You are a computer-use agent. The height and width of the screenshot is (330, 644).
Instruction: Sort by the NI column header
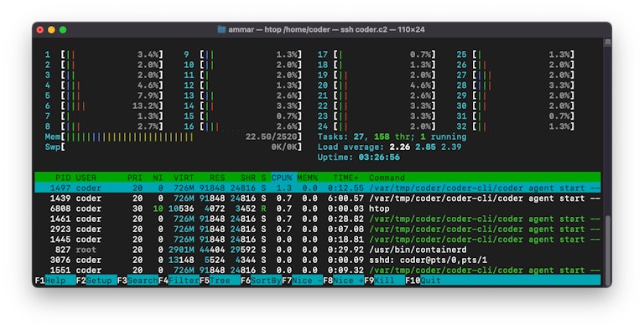pyautogui.click(x=158, y=178)
